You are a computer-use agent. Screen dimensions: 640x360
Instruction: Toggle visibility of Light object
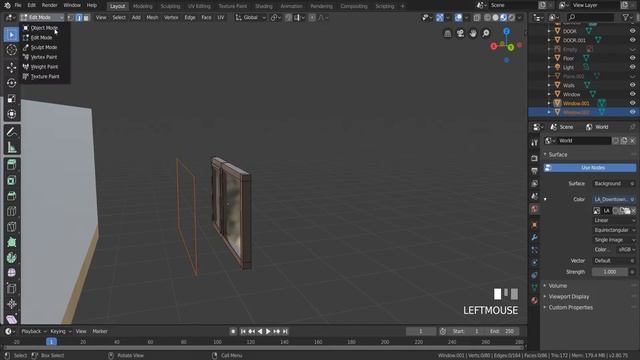(x=632, y=67)
